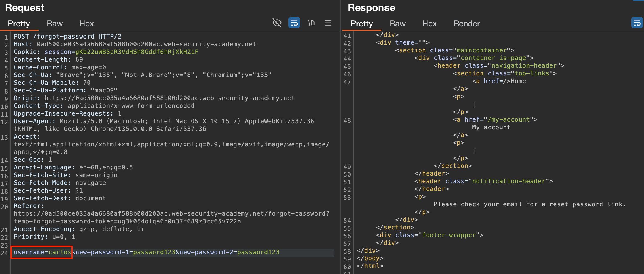Viewport: 644px width, 274px height.
Task: Click the new-password-1 value password123
Action: click(x=154, y=252)
